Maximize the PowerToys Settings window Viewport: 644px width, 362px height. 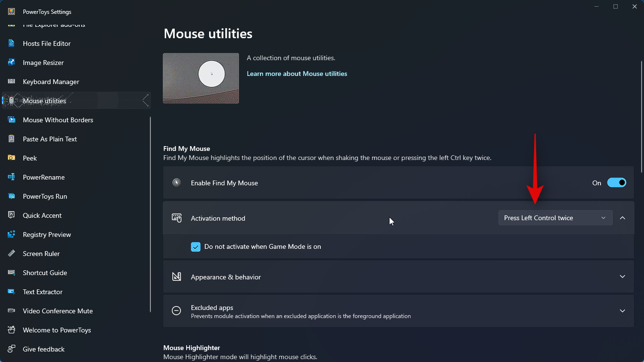616,6
